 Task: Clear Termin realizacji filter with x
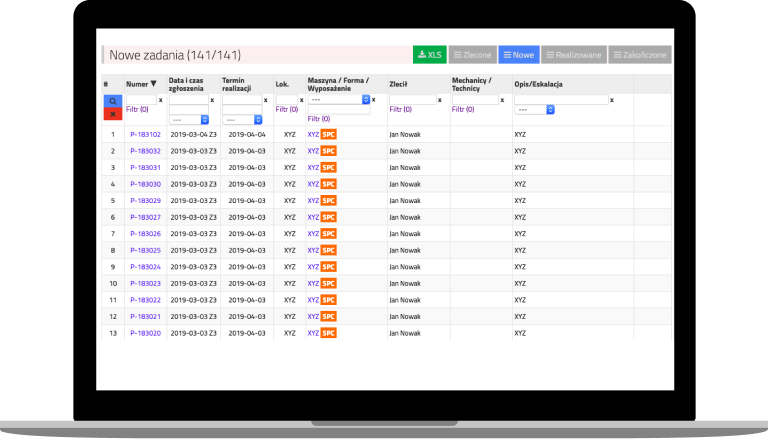coord(265,100)
